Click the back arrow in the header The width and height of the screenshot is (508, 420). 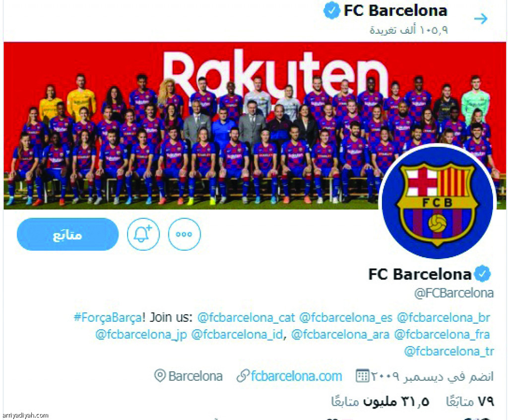[x=481, y=19]
